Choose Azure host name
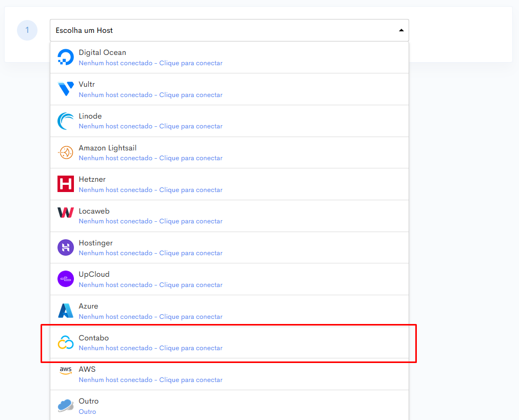The height and width of the screenshot is (420, 519). [x=88, y=306]
